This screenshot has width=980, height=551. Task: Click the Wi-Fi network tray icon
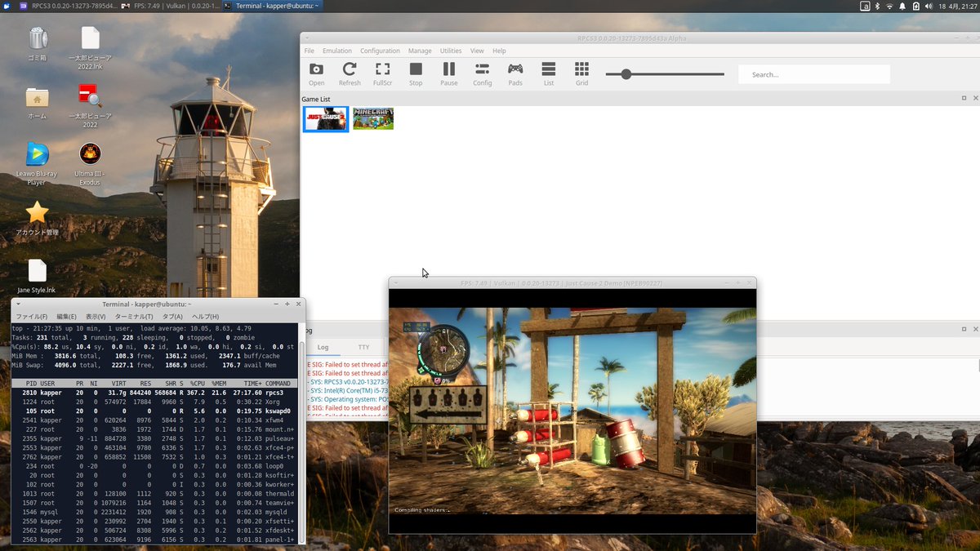890,6
